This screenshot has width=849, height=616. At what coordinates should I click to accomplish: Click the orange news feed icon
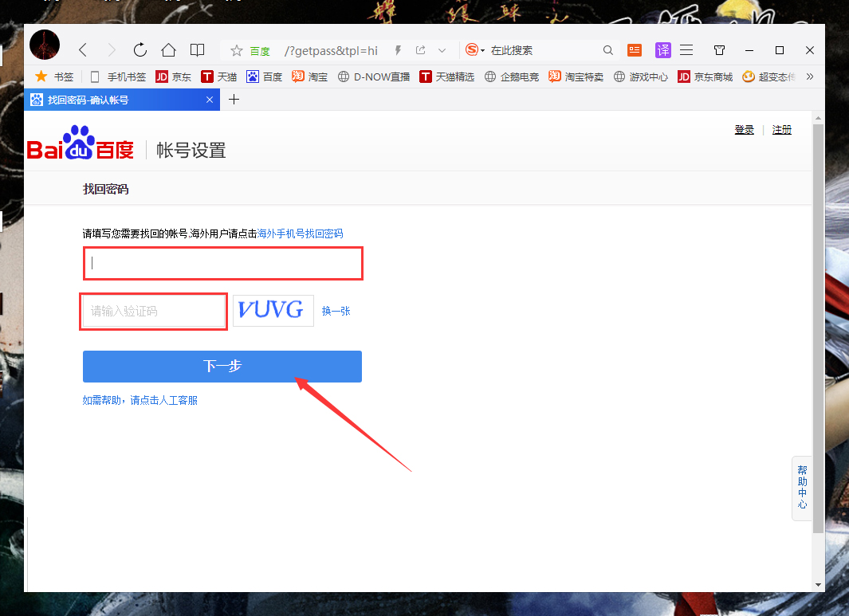tap(634, 49)
